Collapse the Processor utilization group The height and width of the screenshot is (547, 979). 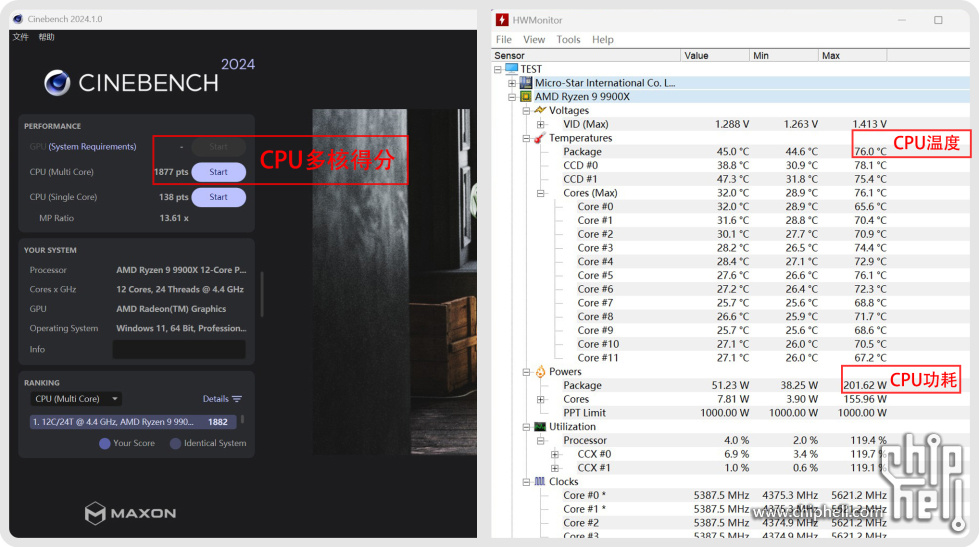(x=541, y=440)
